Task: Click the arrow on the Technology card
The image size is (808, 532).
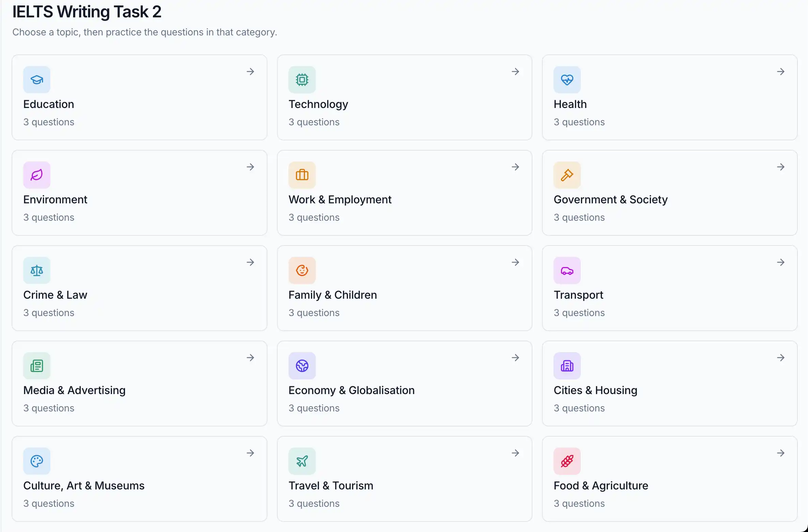Action: pos(515,72)
